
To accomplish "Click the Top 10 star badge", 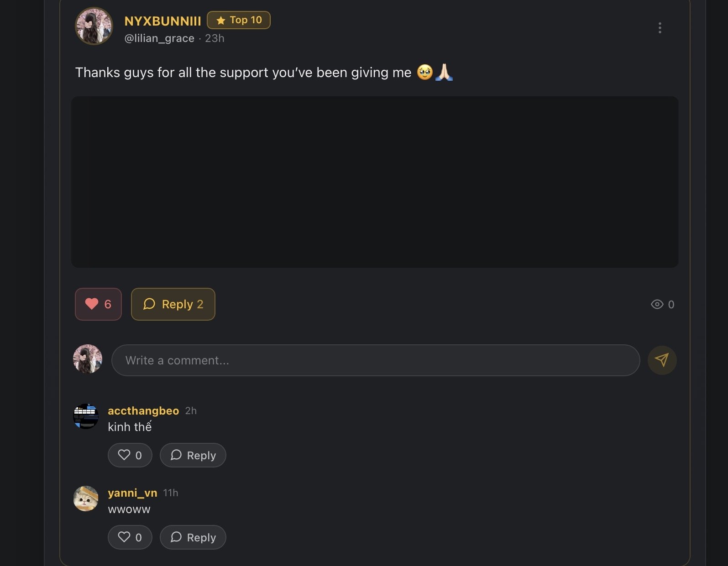I will tap(239, 20).
